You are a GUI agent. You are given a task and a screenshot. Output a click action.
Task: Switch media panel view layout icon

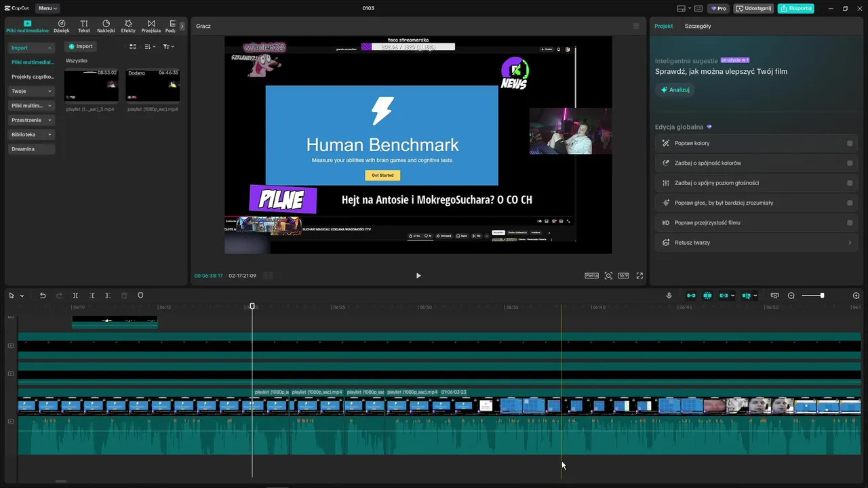coord(133,47)
